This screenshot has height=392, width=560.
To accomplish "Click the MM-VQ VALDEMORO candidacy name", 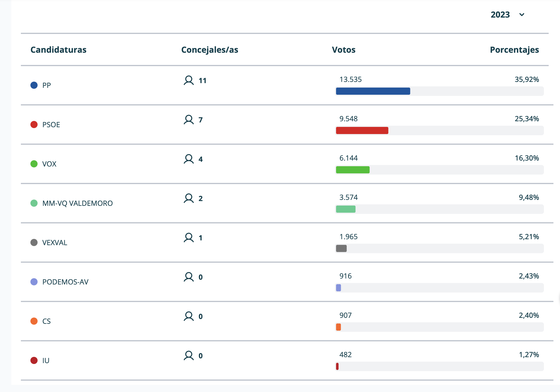I will (x=78, y=203).
